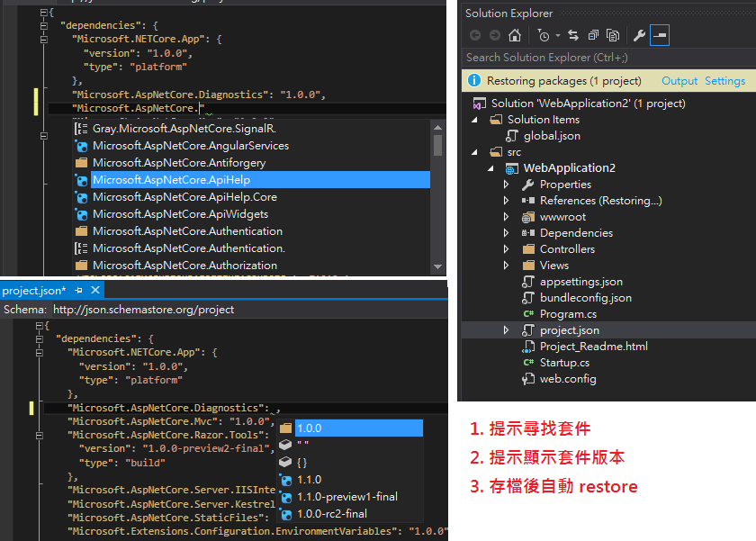Select Startup.cs file
The image size is (756, 541).
click(564, 363)
